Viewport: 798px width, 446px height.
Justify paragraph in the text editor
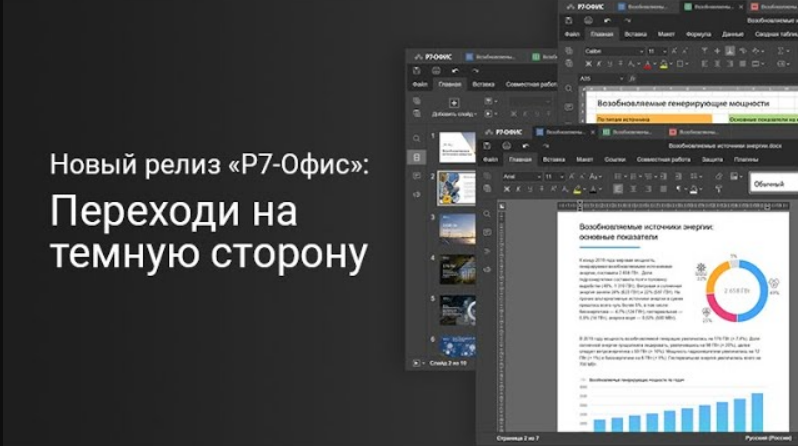(663, 189)
